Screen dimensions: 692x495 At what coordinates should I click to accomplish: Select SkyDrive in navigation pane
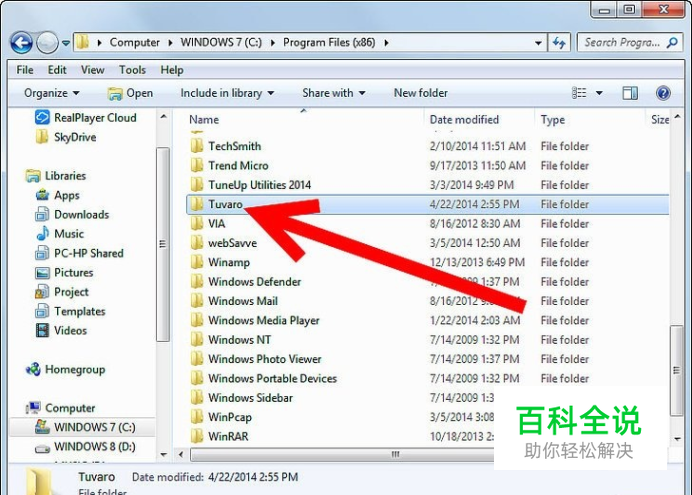pyautogui.click(x=66, y=137)
